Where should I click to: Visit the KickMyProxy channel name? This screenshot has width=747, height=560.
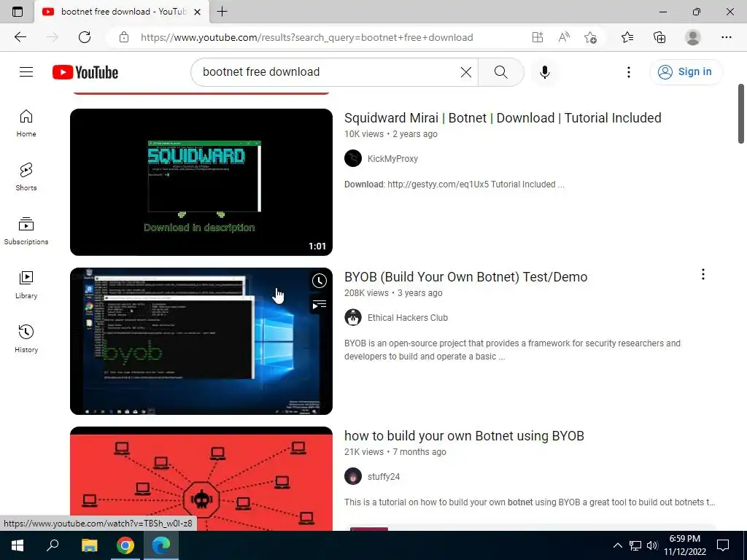[392, 158]
